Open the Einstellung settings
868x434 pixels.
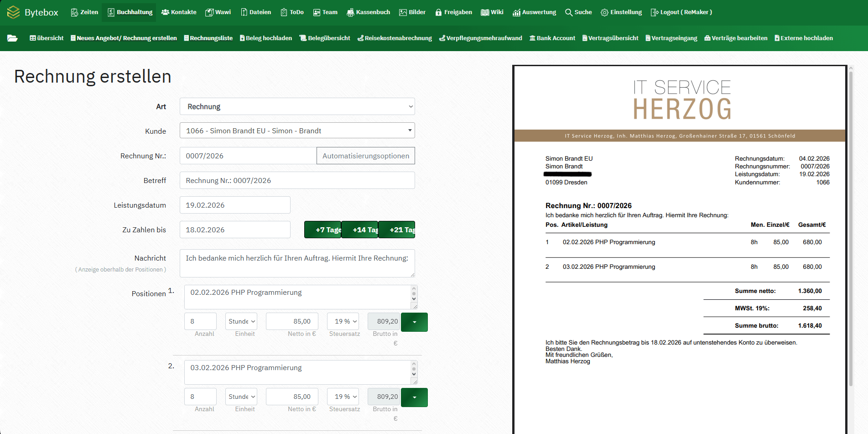[621, 12]
